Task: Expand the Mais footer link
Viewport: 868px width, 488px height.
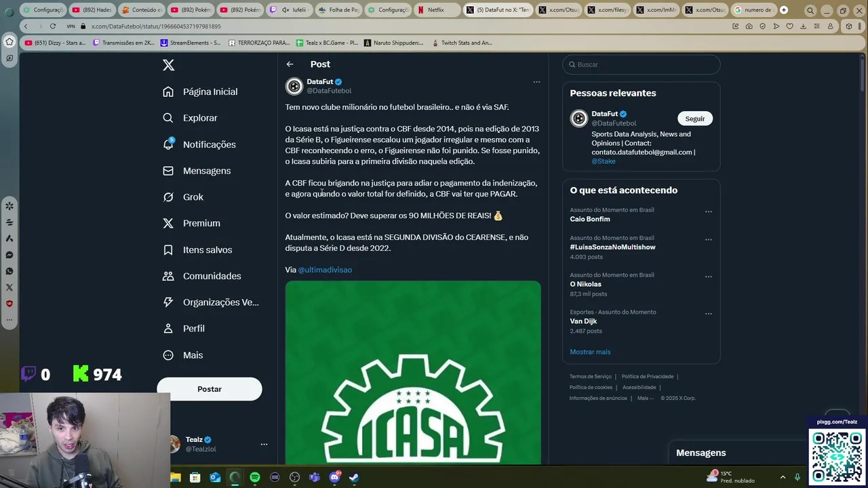Action: coord(644,399)
